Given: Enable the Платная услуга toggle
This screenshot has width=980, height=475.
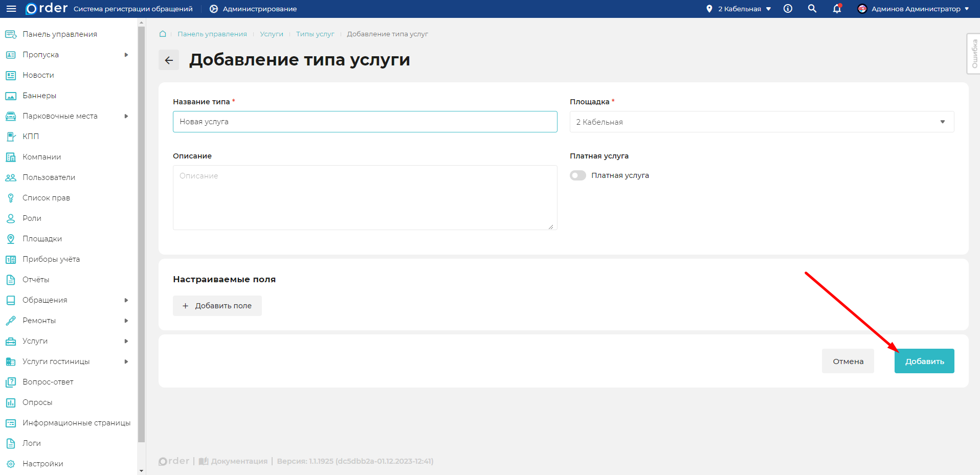Looking at the screenshot, I should click(x=578, y=175).
